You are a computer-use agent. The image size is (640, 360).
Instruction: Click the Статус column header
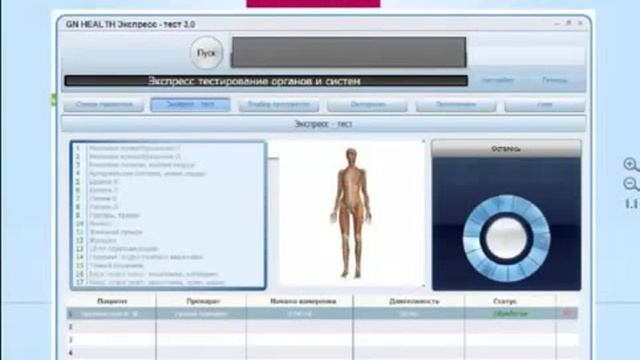(x=505, y=301)
